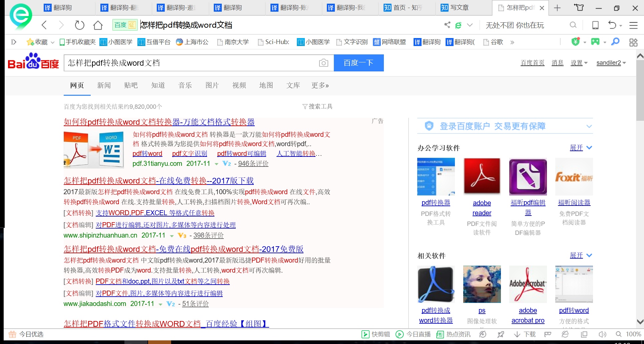Click the share icon in address bar
The height and width of the screenshot is (344, 644).
point(447,25)
